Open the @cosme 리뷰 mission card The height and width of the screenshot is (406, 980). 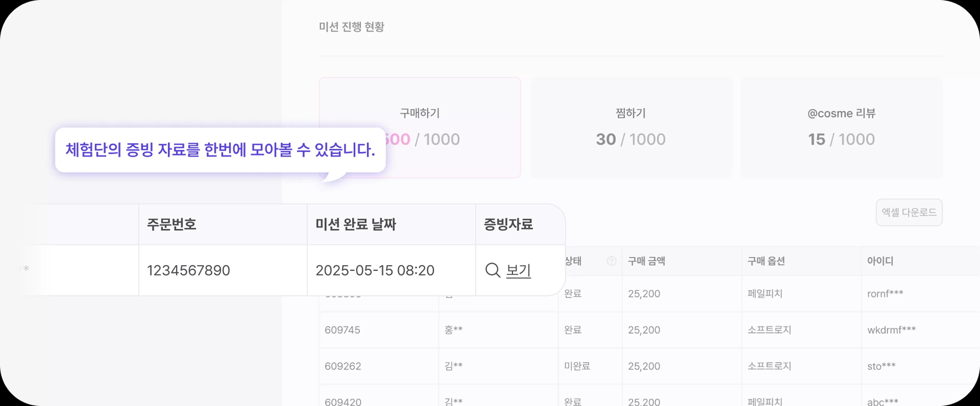(841, 127)
